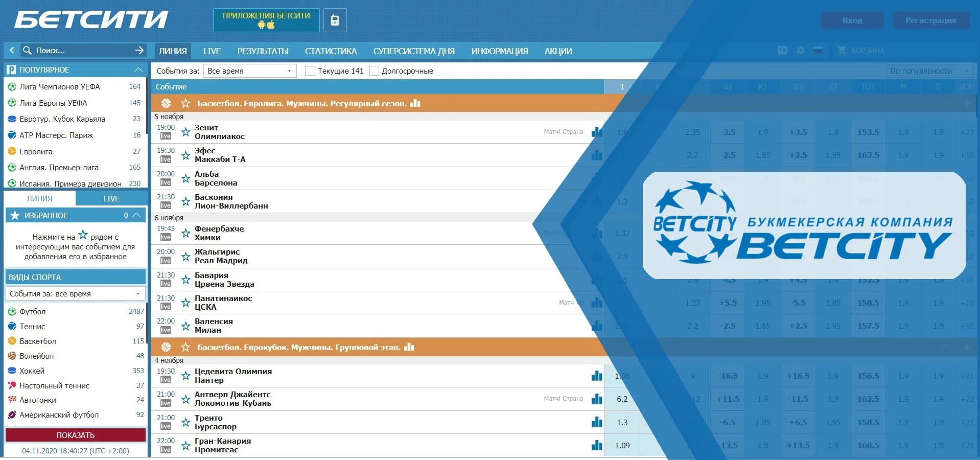Image resolution: width=980 pixels, height=460 pixels.
Task: Click the red Показать button
Action: point(76,435)
